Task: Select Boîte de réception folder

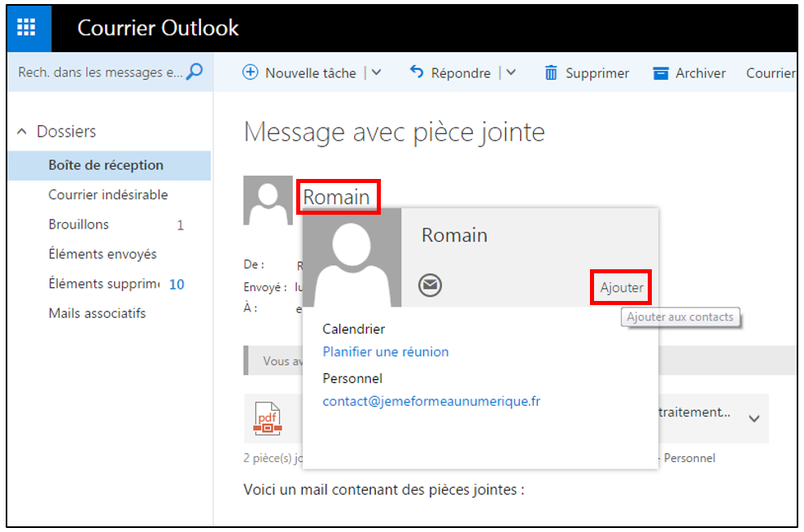Action: (109, 166)
